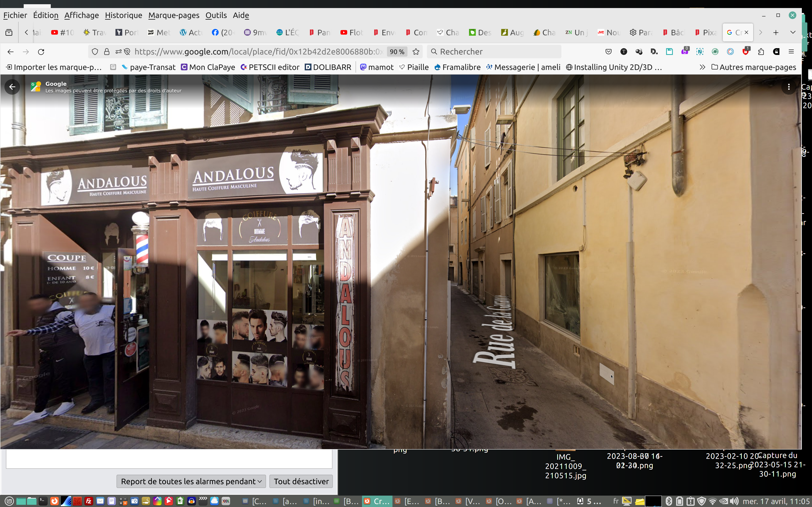This screenshot has width=812, height=507.
Task: Open the Marque-pages menu
Action: pos(173,15)
